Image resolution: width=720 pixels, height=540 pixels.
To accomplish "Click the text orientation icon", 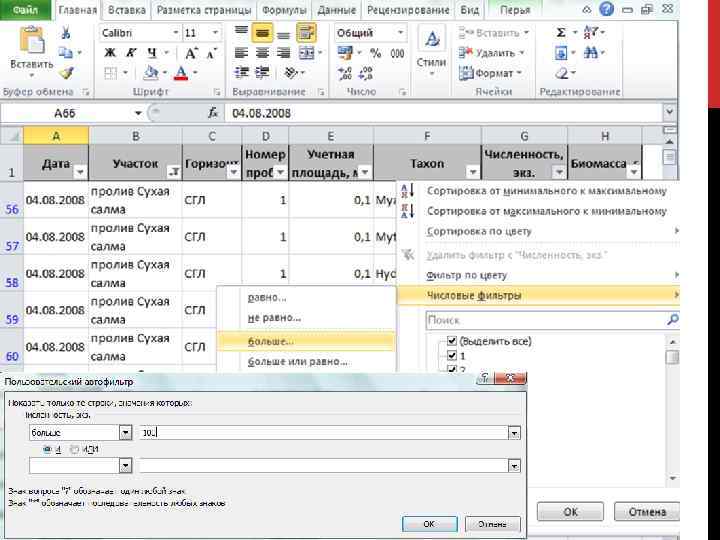I will [291, 73].
